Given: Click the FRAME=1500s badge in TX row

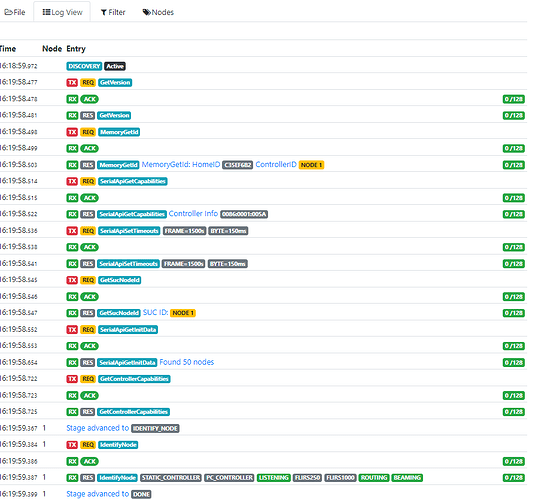Looking at the screenshot, I should (185, 231).
